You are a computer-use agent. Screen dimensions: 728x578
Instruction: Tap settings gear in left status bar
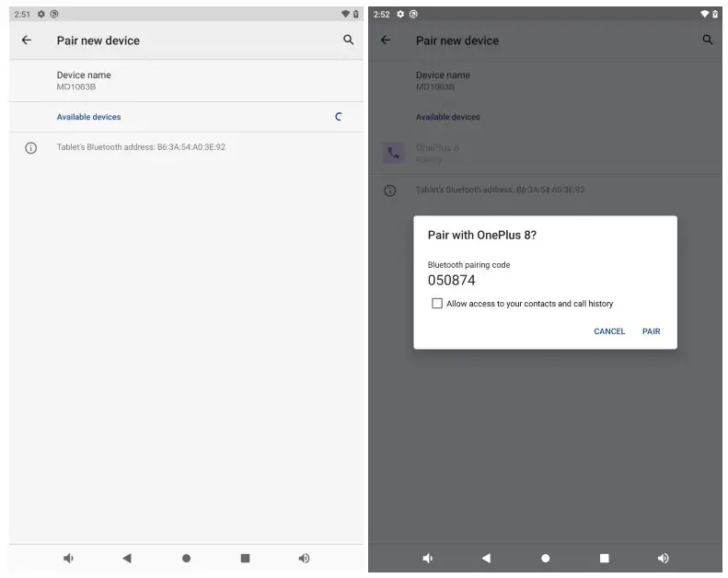click(x=41, y=14)
